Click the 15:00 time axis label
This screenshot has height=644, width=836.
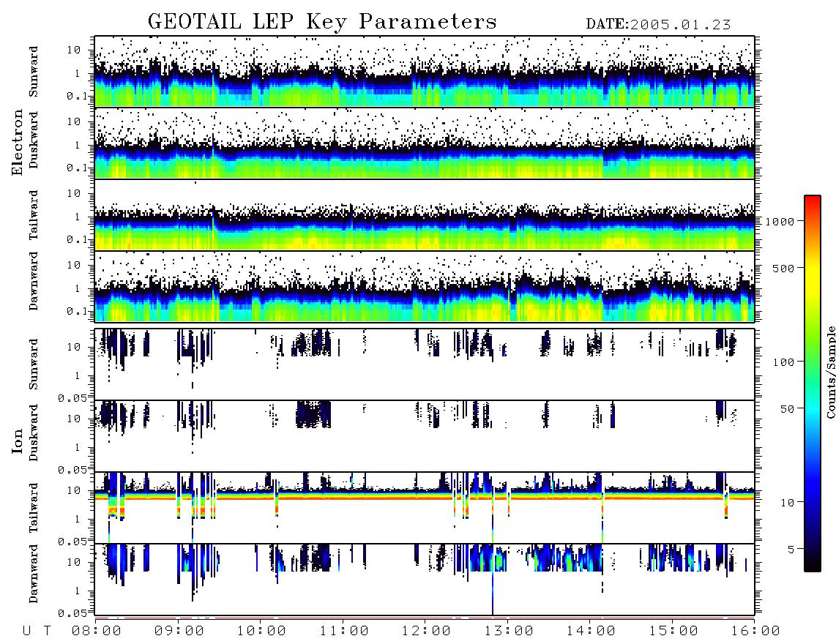click(x=673, y=631)
